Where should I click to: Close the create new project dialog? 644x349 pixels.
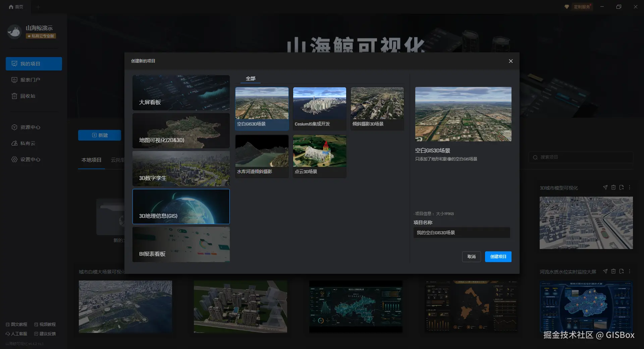(x=511, y=61)
